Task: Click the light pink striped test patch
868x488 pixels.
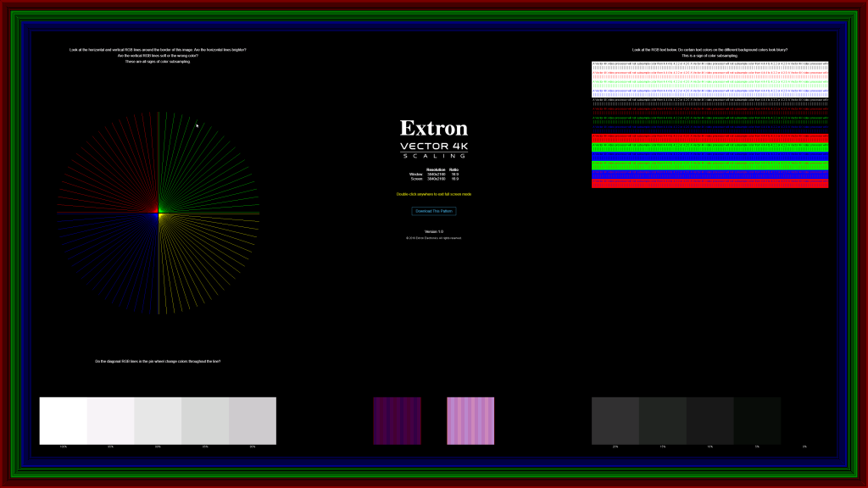Action: pyautogui.click(x=470, y=420)
